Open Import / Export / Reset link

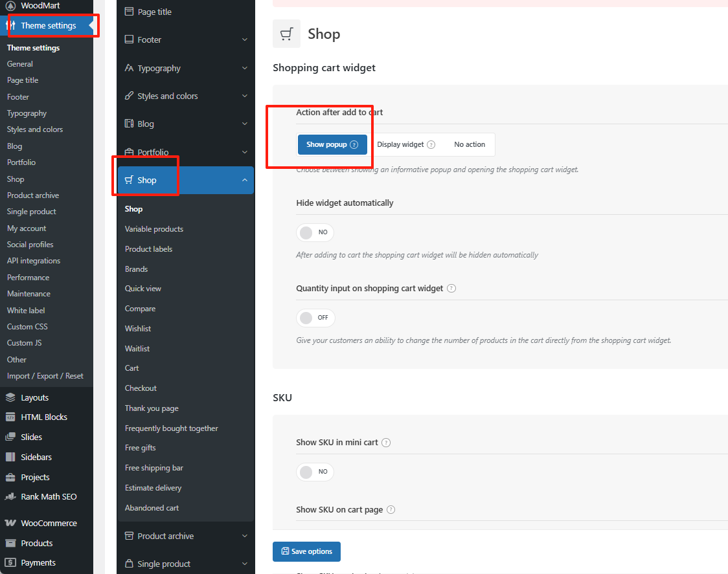(x=45, y=376)
